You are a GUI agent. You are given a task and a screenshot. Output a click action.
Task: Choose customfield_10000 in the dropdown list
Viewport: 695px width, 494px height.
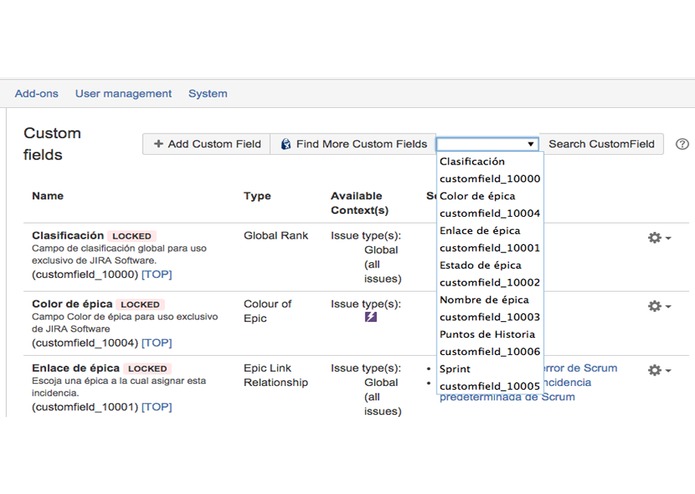490,179
